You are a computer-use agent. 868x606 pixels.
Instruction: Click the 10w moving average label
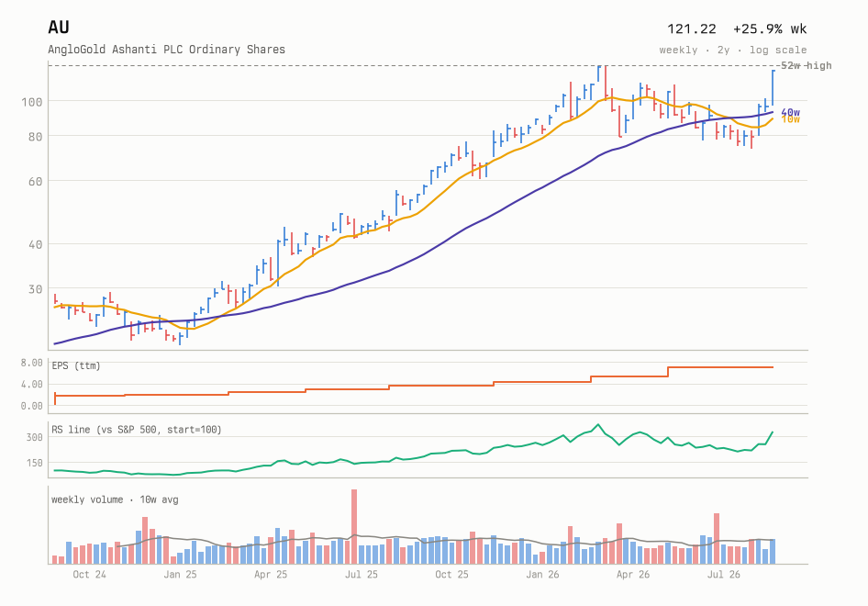pyautogui.click(x=790, y=119)
